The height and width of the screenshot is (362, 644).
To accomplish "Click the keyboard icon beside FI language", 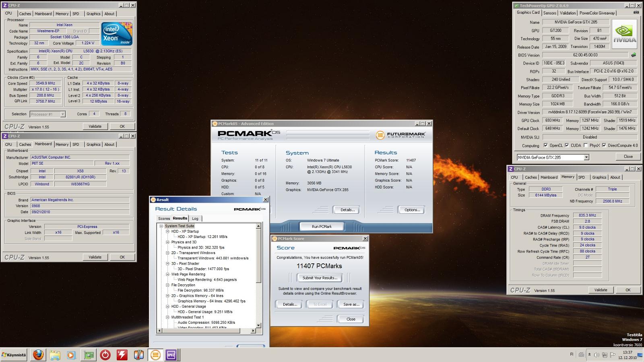I will [581, 355].
